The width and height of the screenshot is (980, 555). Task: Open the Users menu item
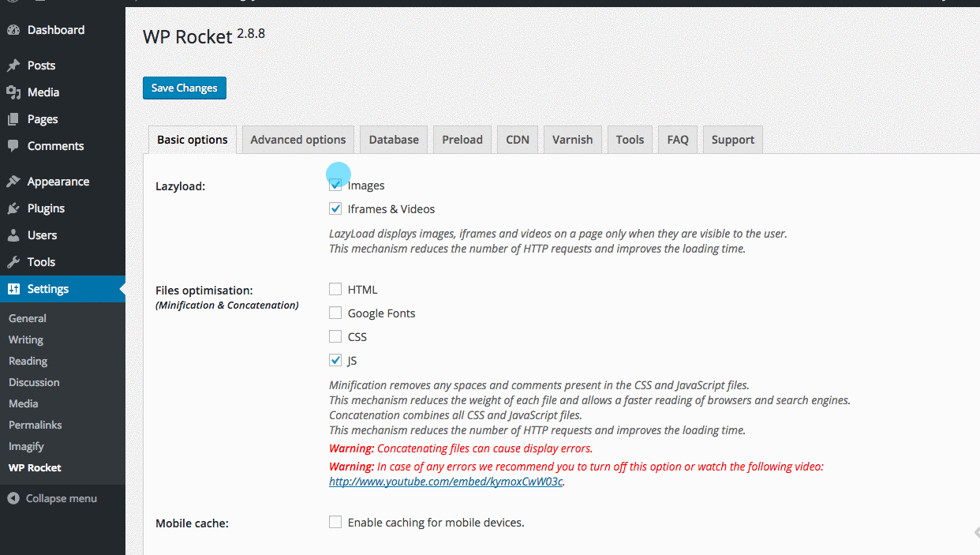click(62, 235)
